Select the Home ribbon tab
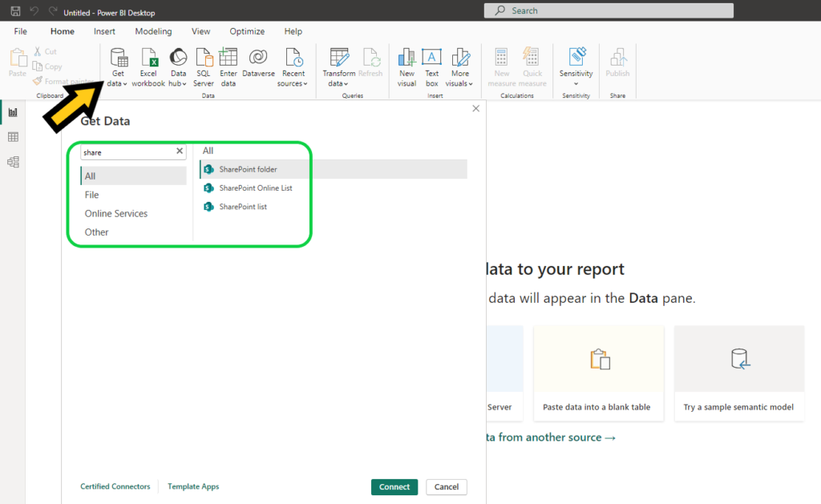 63,31
